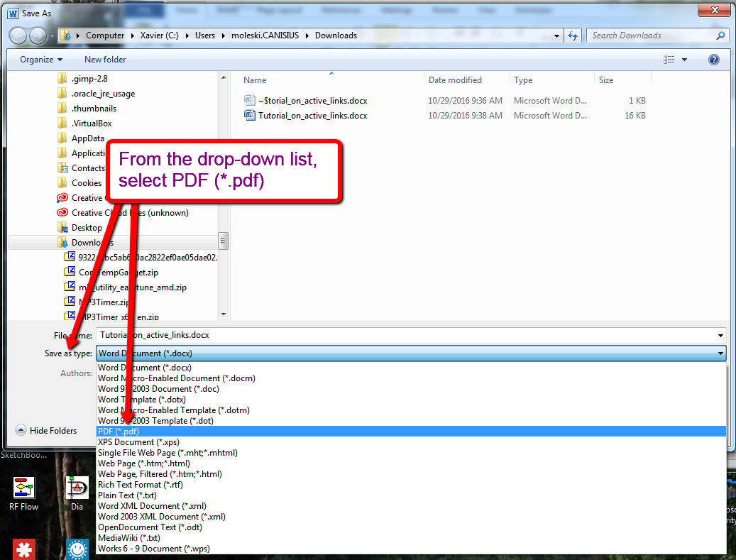Click the New folder button

[x=105, y=60]
